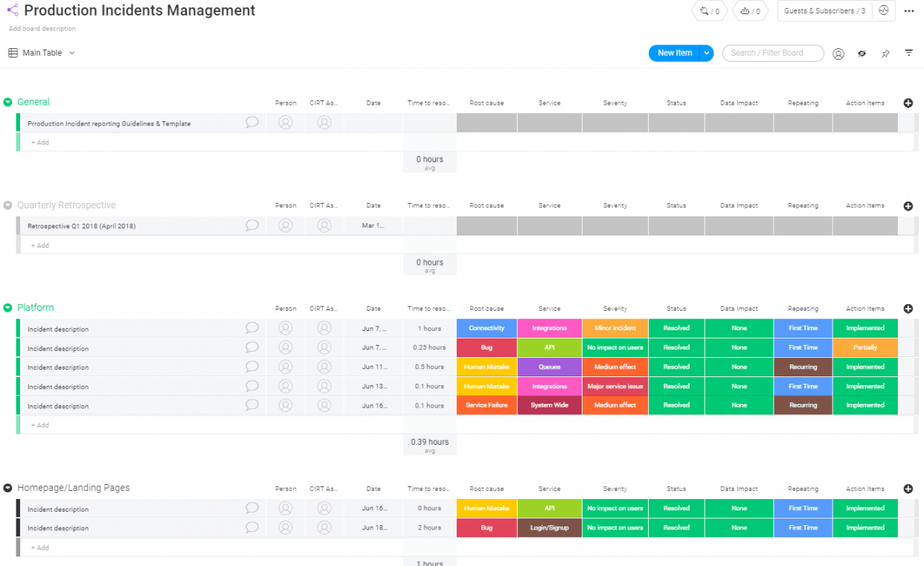Open Main Table view dropdown chevron
Viewport: 924px width, 566px height.
72,53
